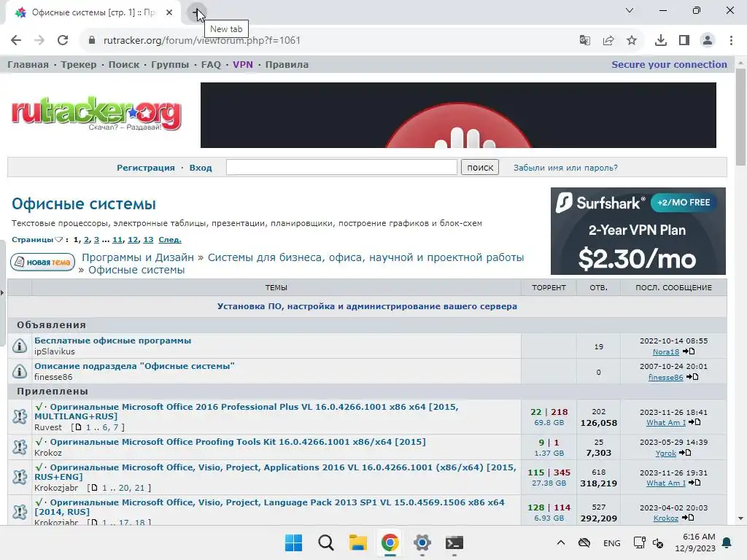Open Программы и Дизайн breadcrumb

pos(138,257)
